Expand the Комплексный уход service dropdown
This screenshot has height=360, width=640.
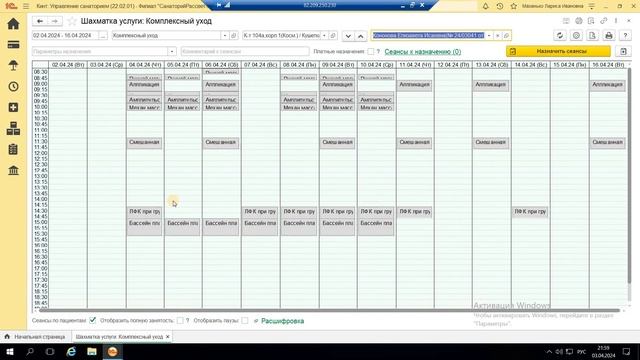click(224, 36)
